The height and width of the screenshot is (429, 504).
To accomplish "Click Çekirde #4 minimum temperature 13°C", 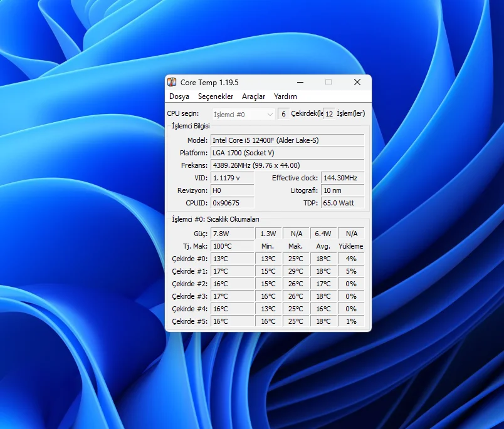I will [x=268, y=309].
